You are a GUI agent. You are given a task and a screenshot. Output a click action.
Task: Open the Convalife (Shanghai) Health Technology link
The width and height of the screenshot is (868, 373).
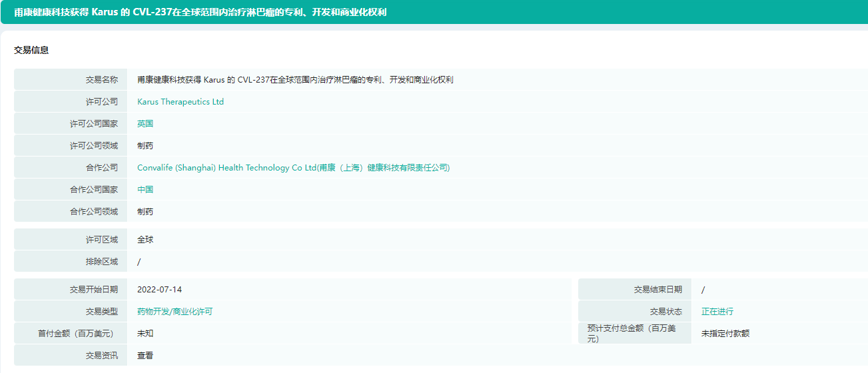(x=293, y=168)
